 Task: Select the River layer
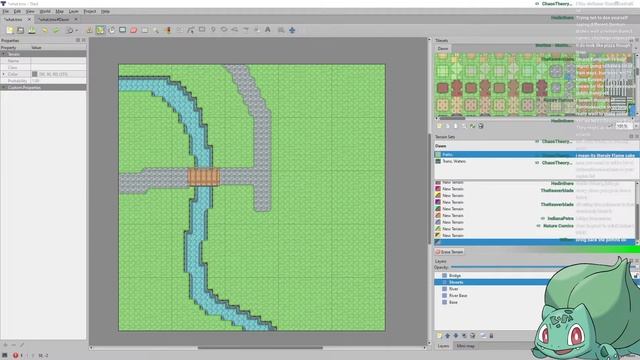pos(453,289)
